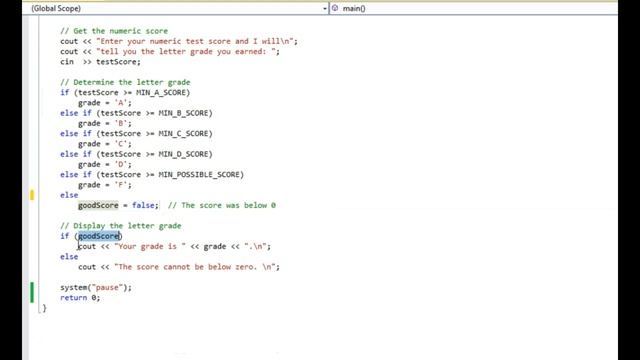The height and width of the screenshot is (360, 640).
Task: Click the return 0 statement
Action: click(80, 298)
